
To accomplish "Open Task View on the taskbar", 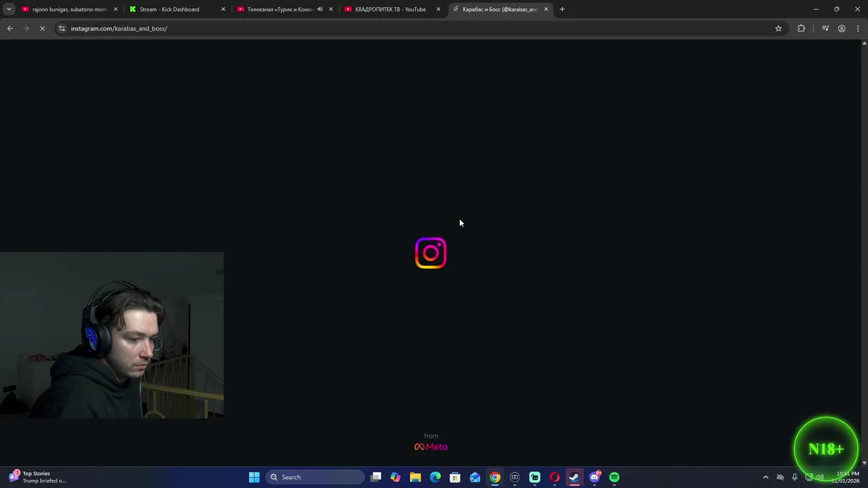I will [376, 477].
